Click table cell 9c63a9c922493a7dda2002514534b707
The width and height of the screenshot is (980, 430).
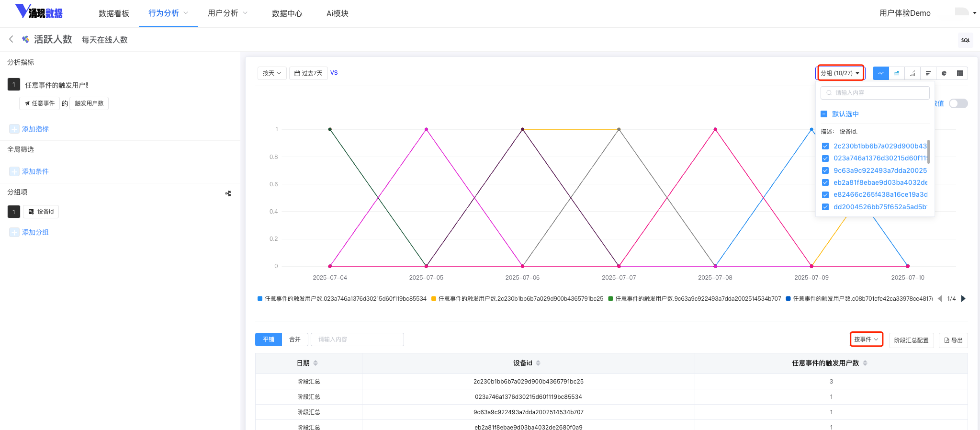point(529,412)
